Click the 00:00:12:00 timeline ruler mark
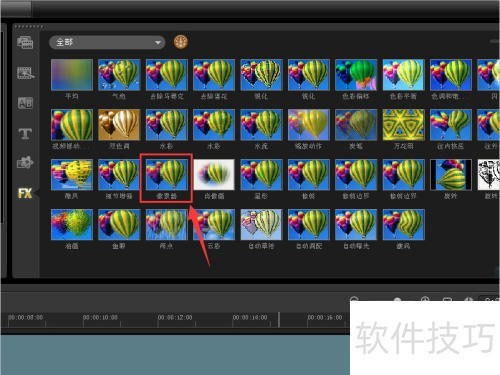500x375 pixels. click(175, 317)
